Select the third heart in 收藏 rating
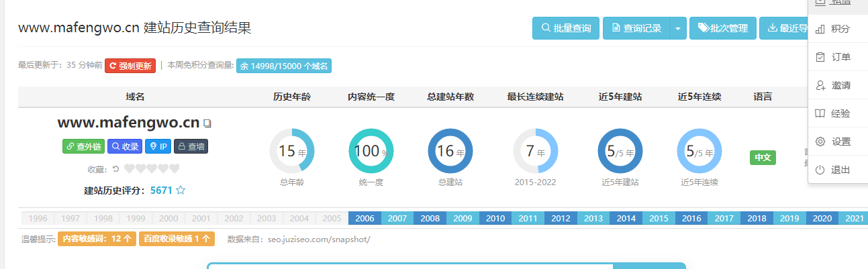 click(x=152, y=169)
